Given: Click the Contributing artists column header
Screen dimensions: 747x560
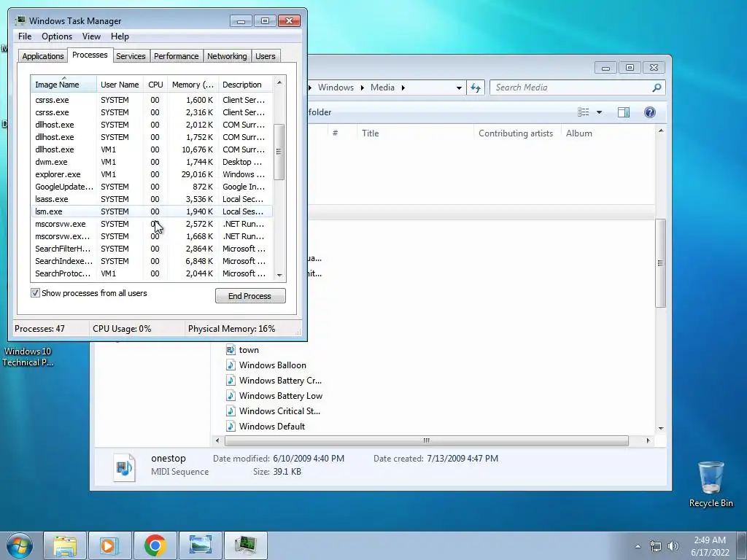Looking at the screenshot, I should tap(517, 133).
